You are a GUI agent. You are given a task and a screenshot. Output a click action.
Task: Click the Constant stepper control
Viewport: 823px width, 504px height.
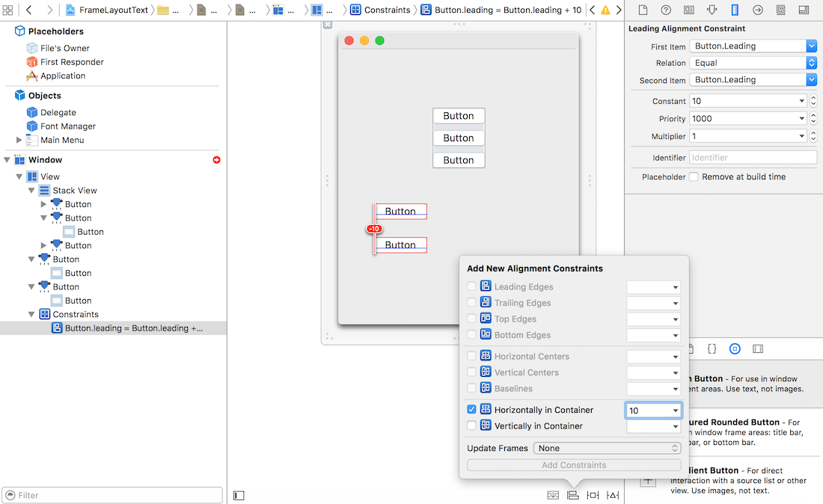click(x=813, y=101)
